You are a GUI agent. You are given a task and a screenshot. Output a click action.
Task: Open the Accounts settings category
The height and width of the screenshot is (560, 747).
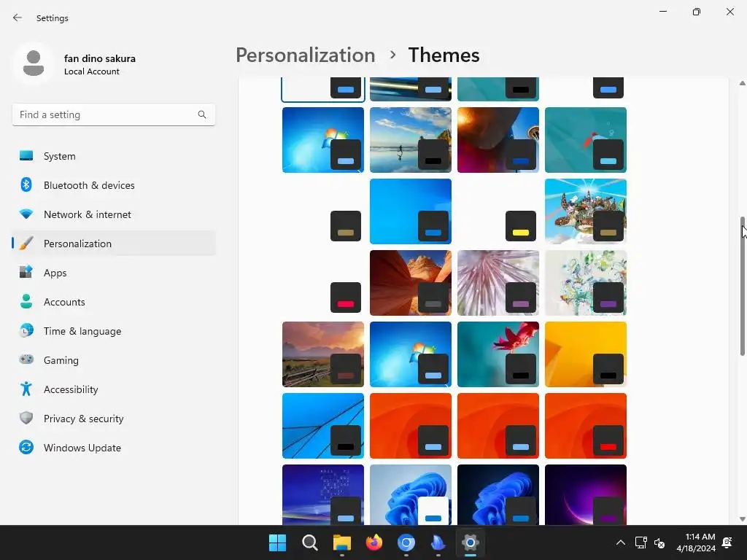pyautogui.click(x=114, y=302)
